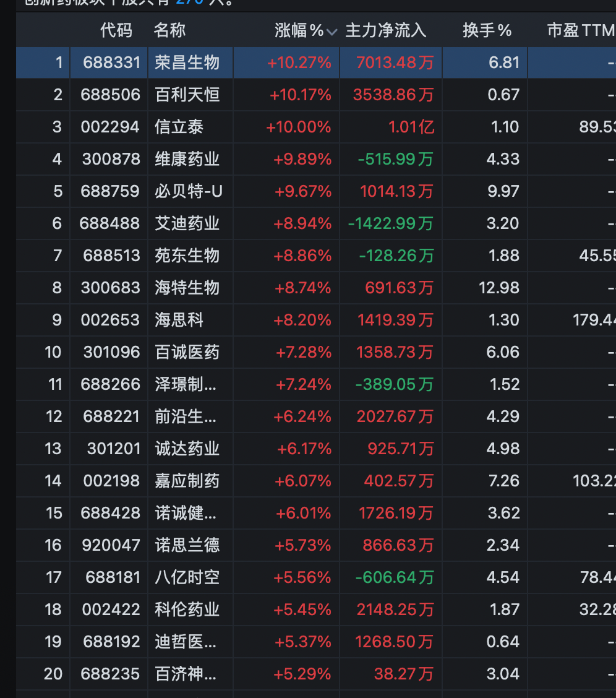Select stock name 百利天恒
This screenshot has height=698, width=616.
click(187, 95)
